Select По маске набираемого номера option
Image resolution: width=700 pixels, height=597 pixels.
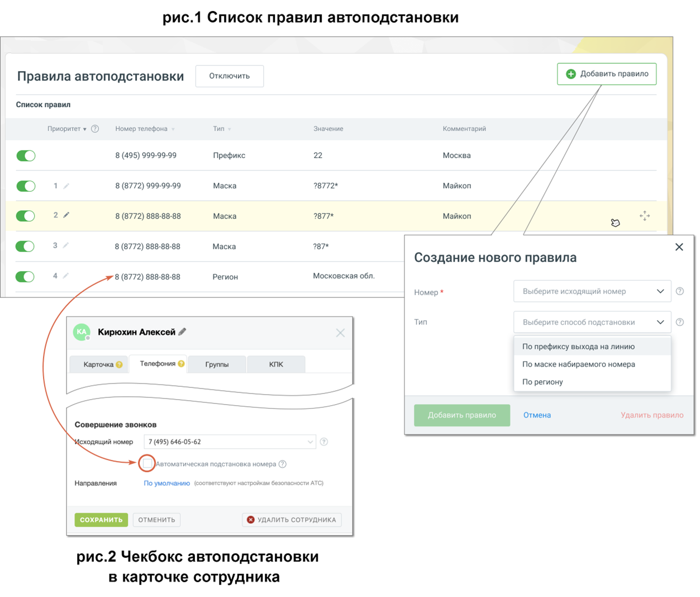pyautogui.click(x=592, y=364)
